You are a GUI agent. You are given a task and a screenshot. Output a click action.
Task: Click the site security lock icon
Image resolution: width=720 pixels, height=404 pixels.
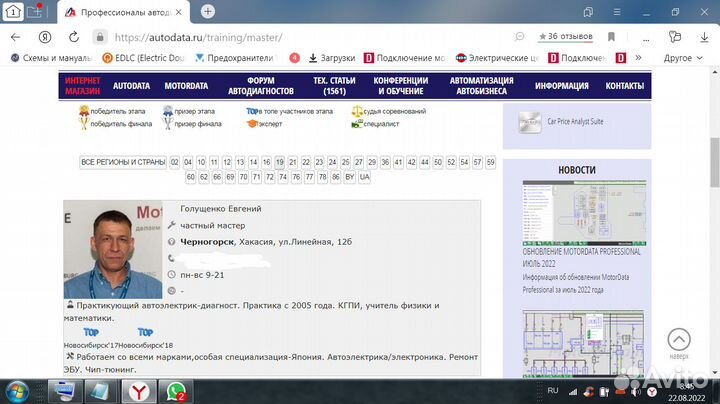100,37
